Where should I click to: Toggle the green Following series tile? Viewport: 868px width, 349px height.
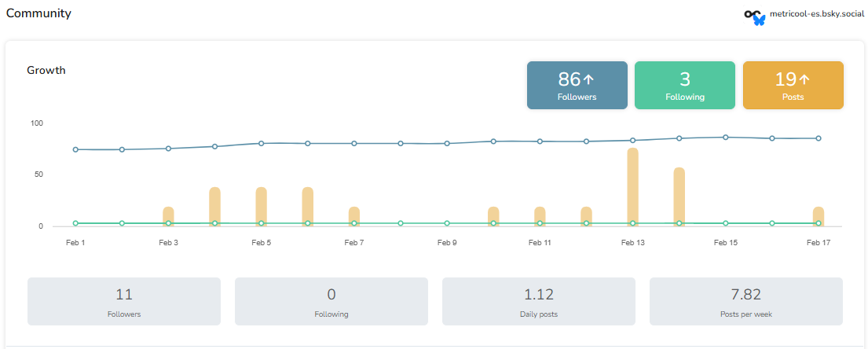tap(684, 86)
